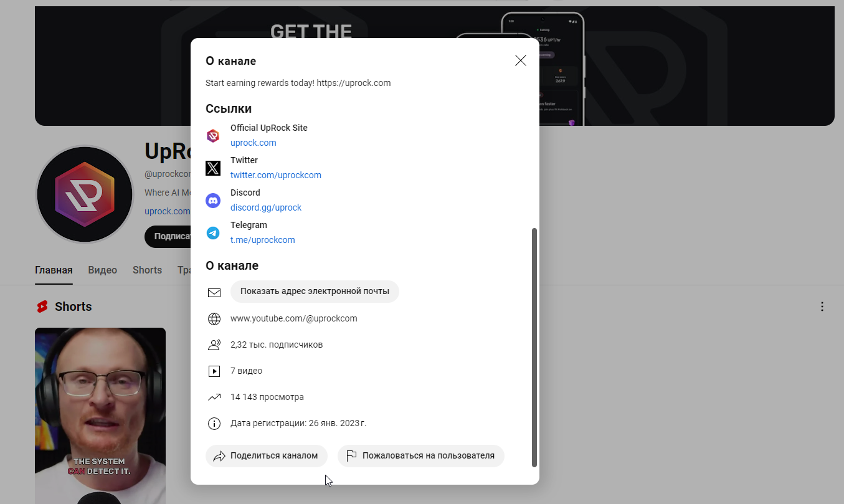Click the Discord label in links
The image size is (844, 504).
[x=245, y=193]
